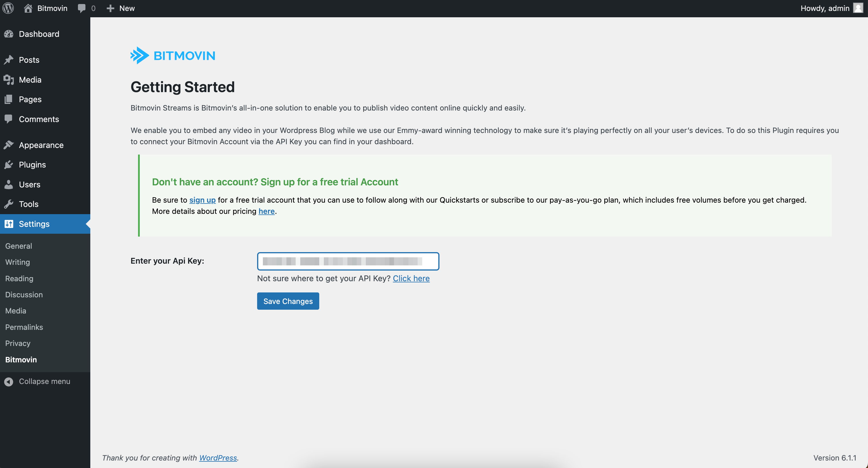Click the Tools wrench icon
The width and height of the screenshot is (868, 468).
pyautogui.click(x=9, y=204)
